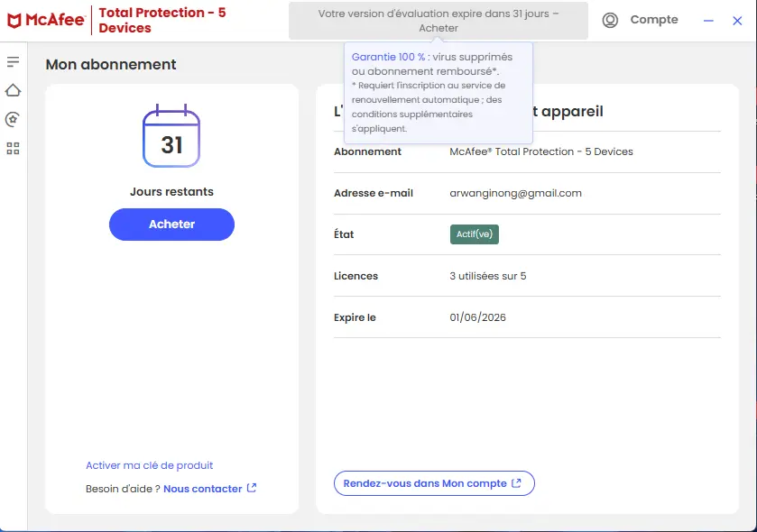Viewport: 757px width, 532px height.
Task: Click the text 3 utilisées sur 5
Action: click(x=488, y=276)
